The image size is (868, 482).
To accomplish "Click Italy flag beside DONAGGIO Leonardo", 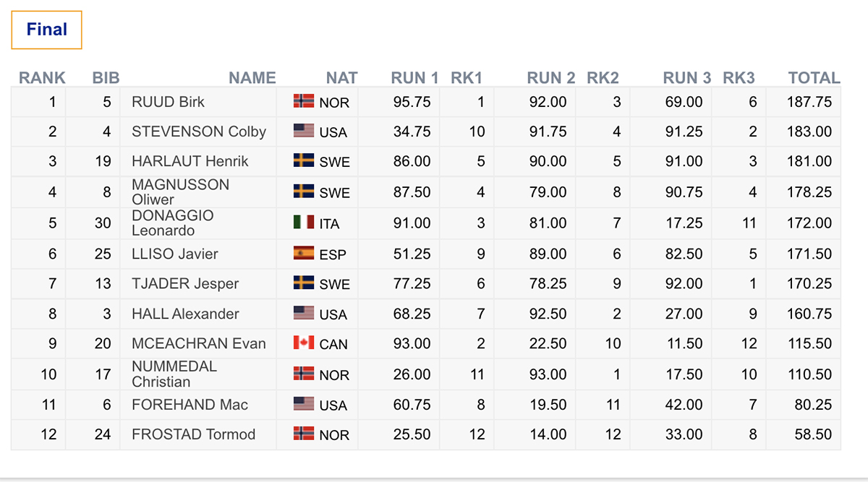I will pos(304,222).
